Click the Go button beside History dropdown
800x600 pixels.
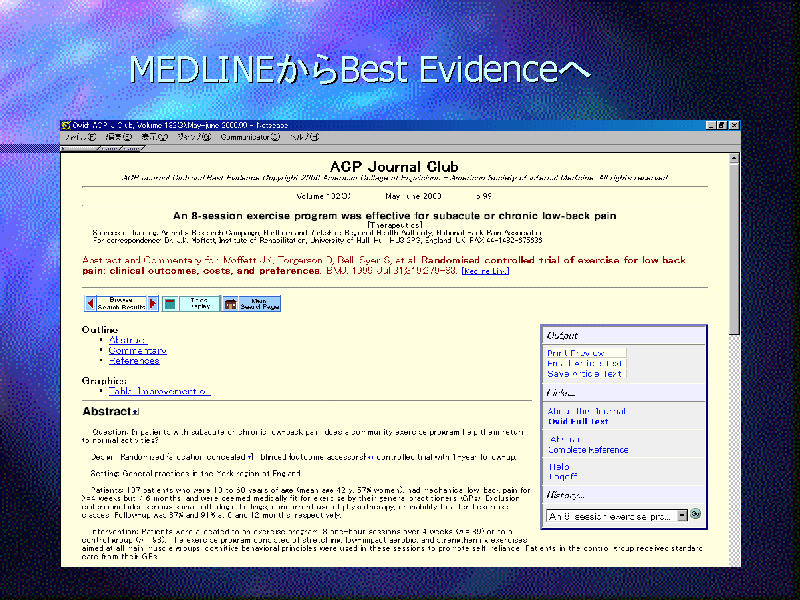[x=696, y=515]
